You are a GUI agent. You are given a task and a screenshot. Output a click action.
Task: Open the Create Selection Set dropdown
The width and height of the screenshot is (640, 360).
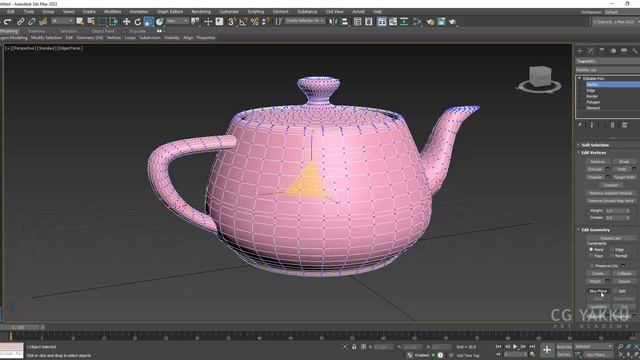tap(304, 21)
